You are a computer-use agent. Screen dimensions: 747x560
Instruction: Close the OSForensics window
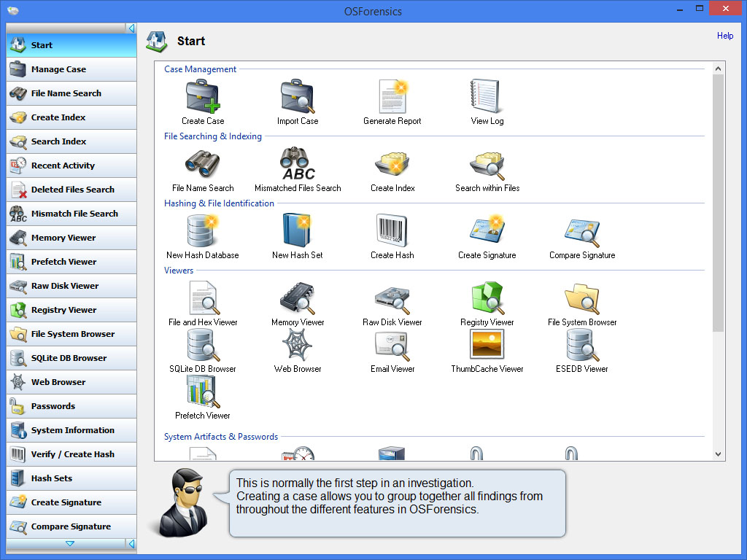(x=726, y=9)
